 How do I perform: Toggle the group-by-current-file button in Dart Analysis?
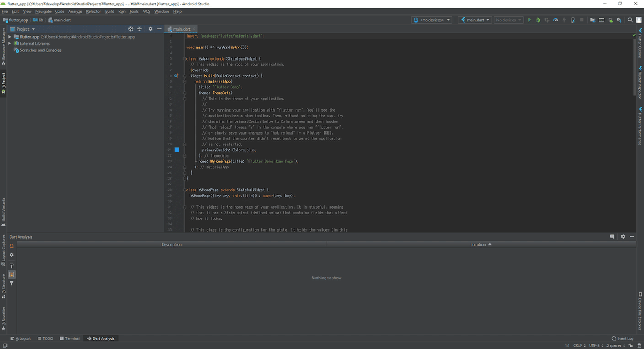(x=11, y=274)
